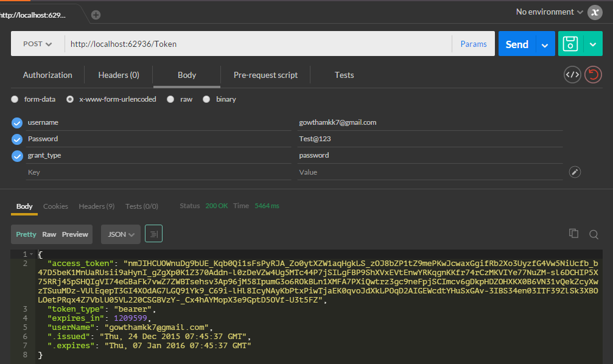Image resolution: width=613 pixels, height=364 pixels.
Task: Click the Params button
Action: coord(473,44)
